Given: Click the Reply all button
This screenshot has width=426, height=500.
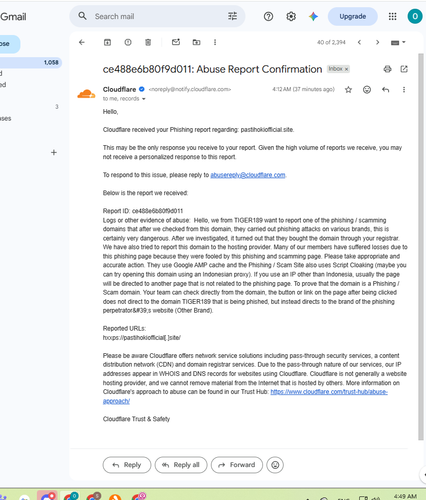Looking at the screenshot, I should coord(181,465).
